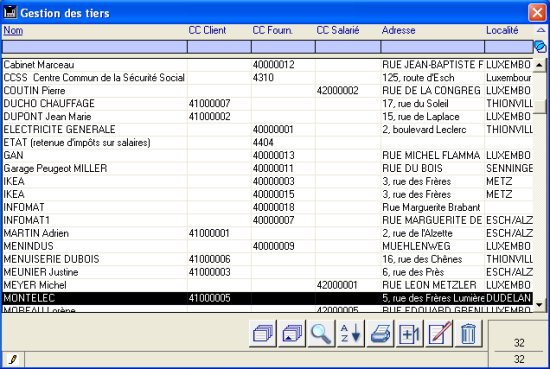The image size is (550, 369).
Task: Select the DUCHO CHAUFFAGE row
Action: click(x=268, y=103)
